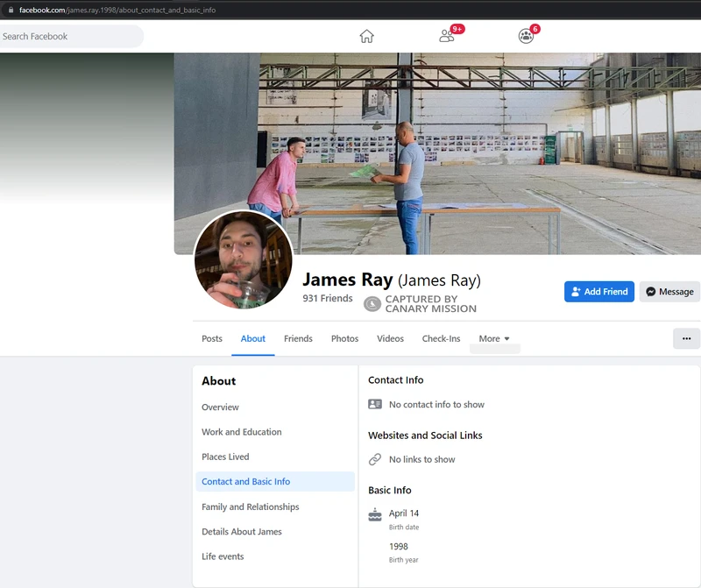Viewport: 701px width, 588px height.
Task: Add James Ray as a friend
Action: [599, 292]
